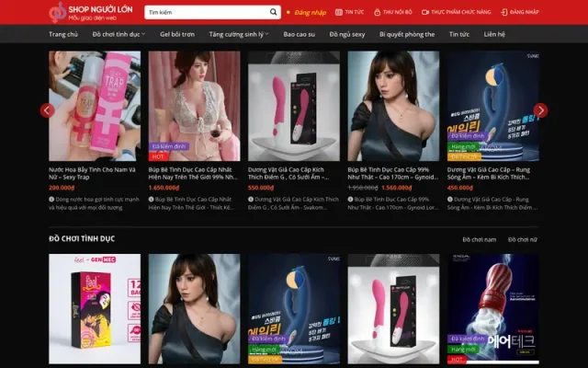Filter by Đồ chơi nữ
Image resolution: width=588 pixels, height=368 pixels.
click(523, 239)
